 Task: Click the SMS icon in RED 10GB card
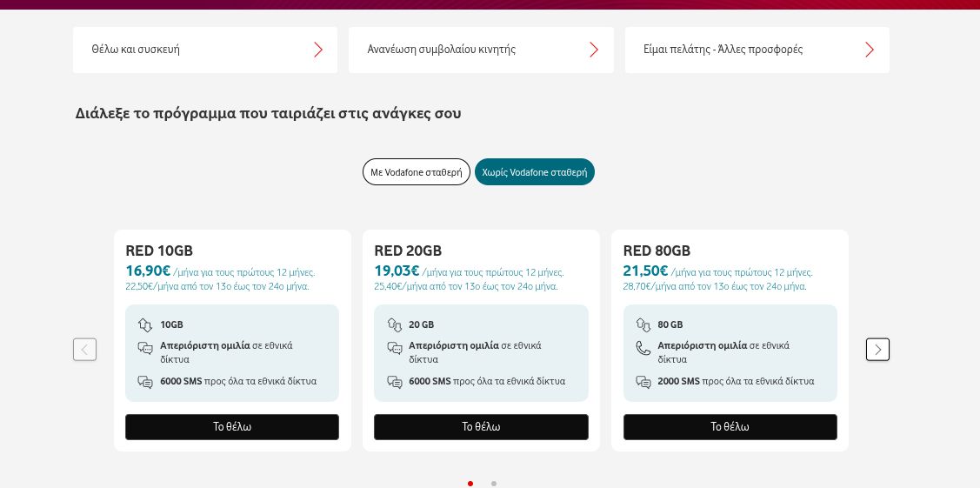click(x=145, y=382)
